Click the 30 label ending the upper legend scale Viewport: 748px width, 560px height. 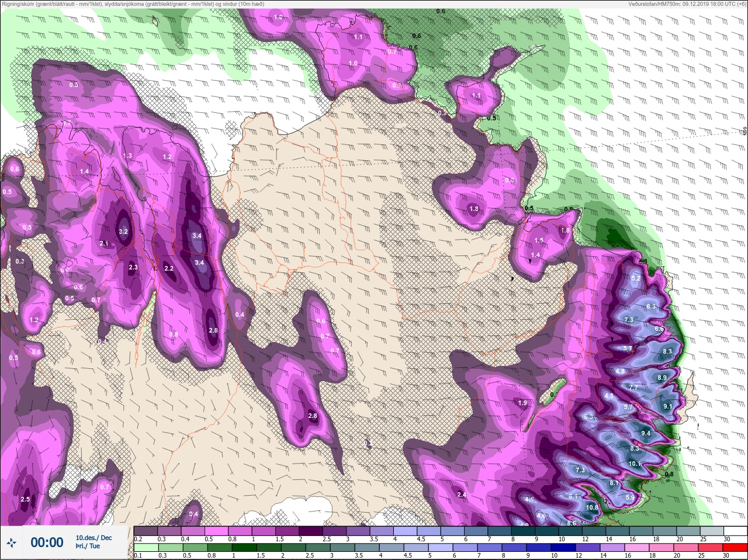[726, 539]
